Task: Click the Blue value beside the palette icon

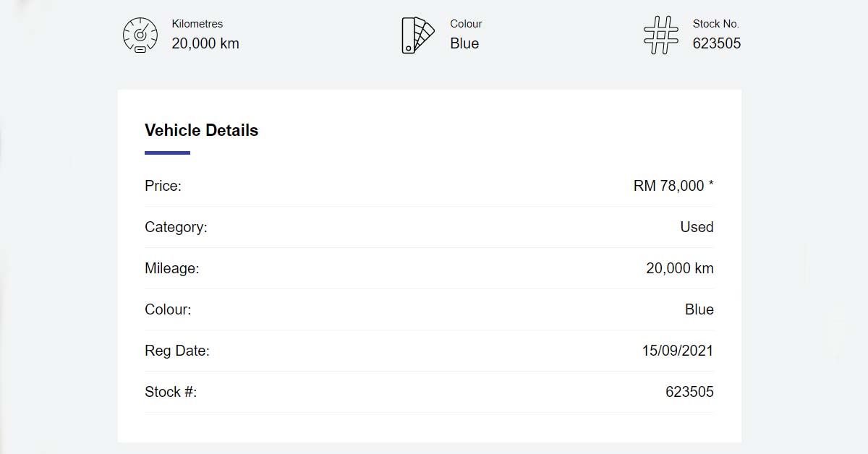Action: (x=464, y=43)
